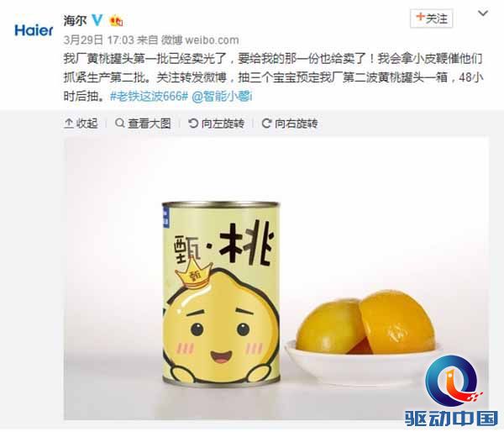Screen dimensions: 504x432
Task: Open the @智能小馨i mention
Action: tap(222, 96)
